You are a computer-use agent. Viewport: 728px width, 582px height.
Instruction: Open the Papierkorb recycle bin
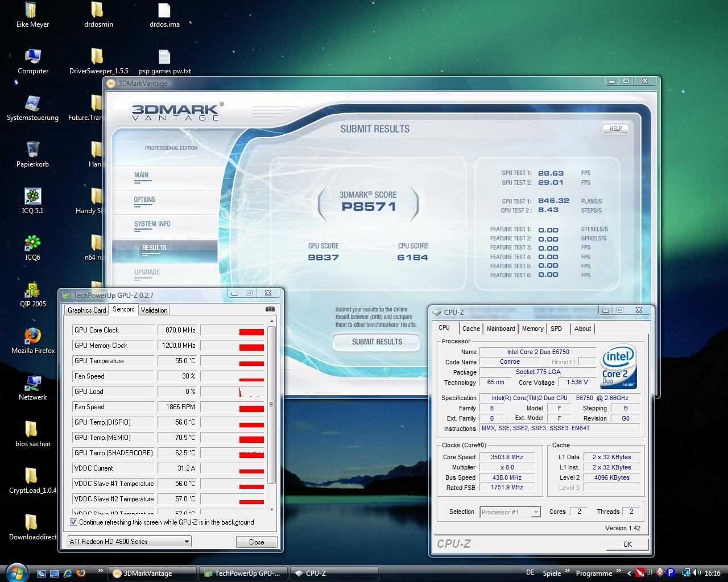coord(33,150)
